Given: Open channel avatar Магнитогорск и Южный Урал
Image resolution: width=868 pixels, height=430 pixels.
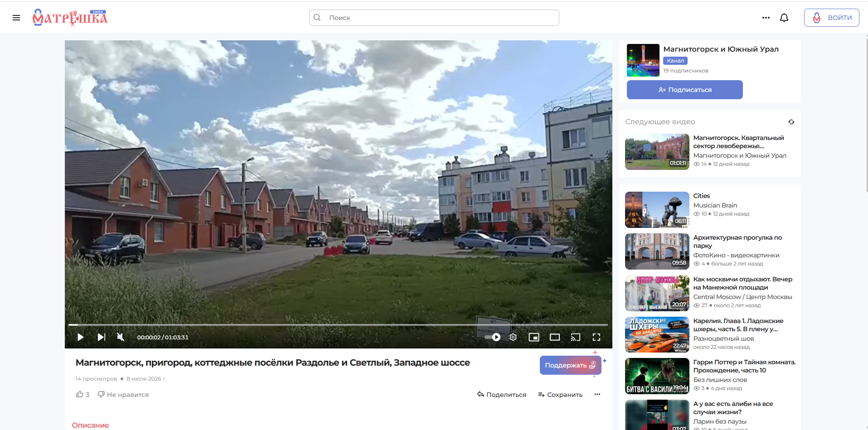Looking at the screenshot, I should (643, 60).
